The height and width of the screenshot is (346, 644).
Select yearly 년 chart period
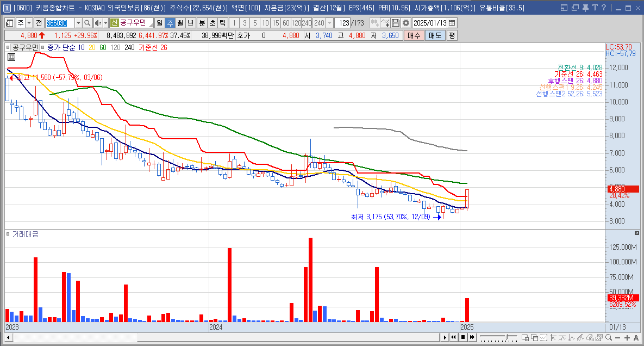point(191,23)
